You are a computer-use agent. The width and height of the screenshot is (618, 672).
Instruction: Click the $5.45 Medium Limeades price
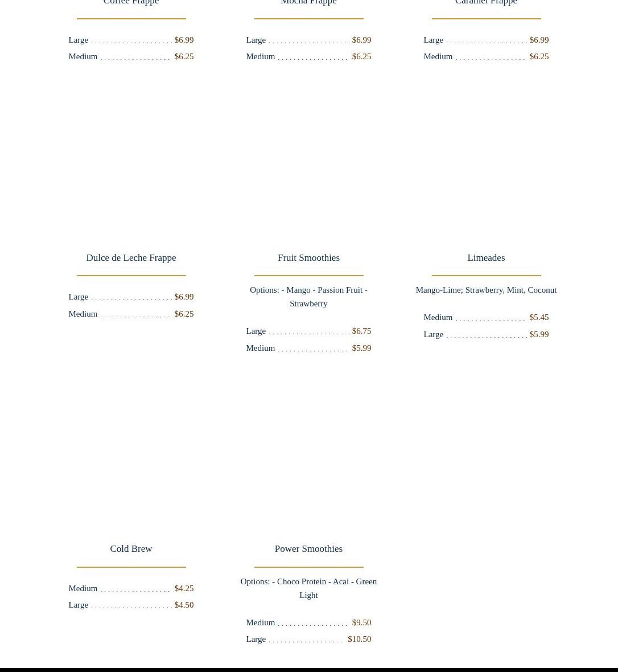coord(539,317)
